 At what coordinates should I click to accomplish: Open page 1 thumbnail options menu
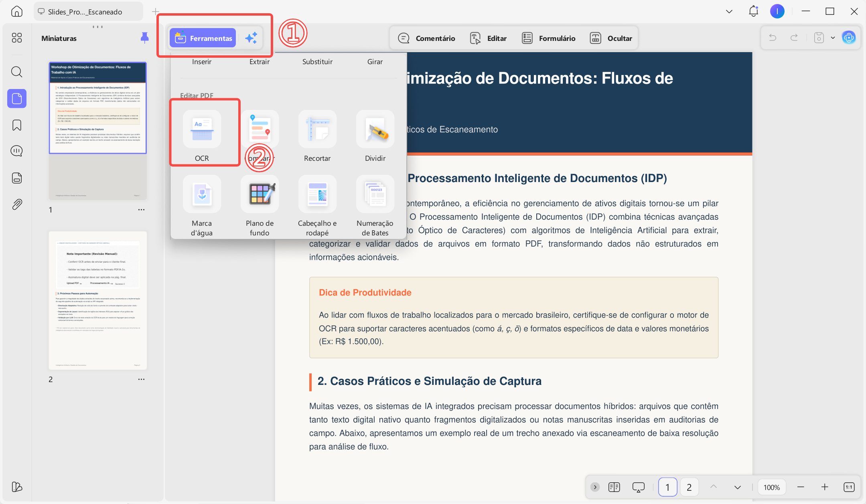[141, 210]
